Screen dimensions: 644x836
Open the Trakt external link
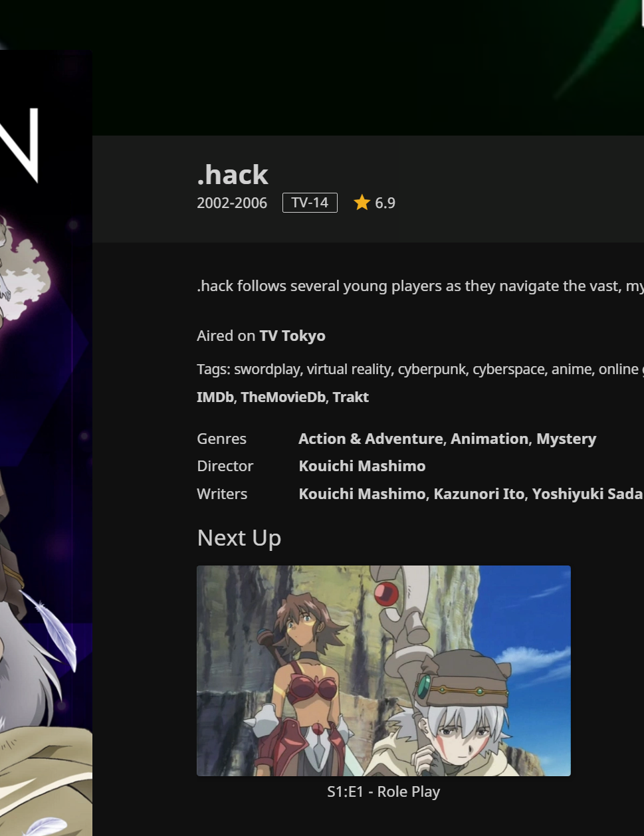(x=350, y=397)
